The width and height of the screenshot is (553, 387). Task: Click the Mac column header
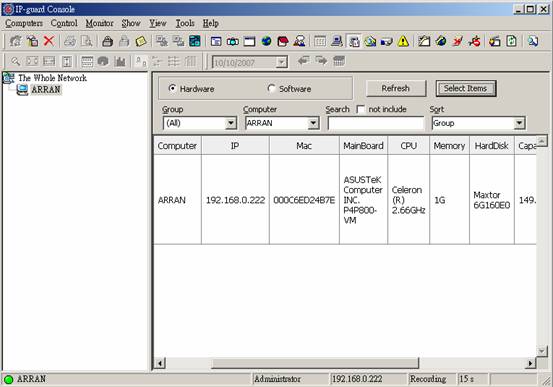click(304, 146)
